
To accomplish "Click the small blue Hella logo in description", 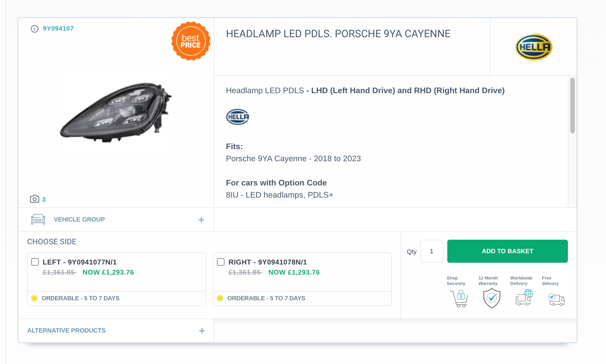I will point(237,117).
